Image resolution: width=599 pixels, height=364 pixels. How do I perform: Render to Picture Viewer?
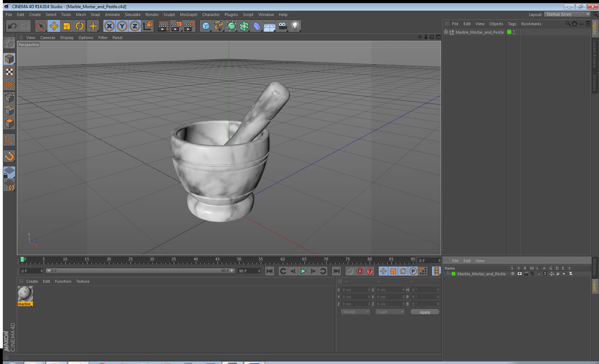point(176,26)
